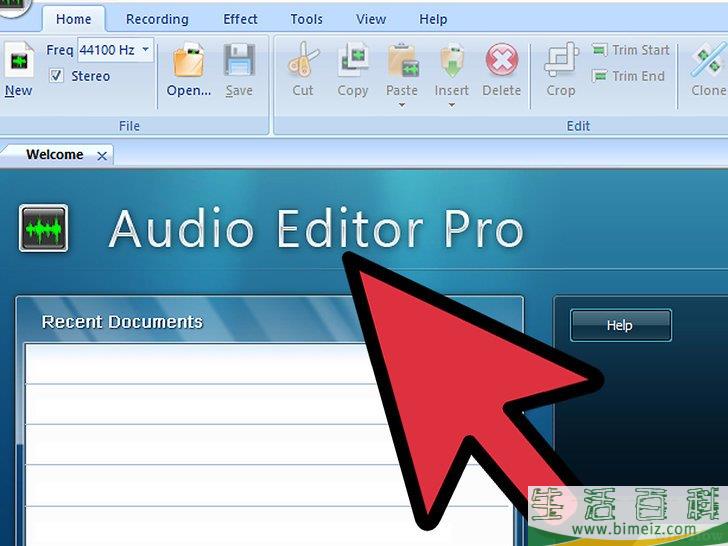This screenshot has height=546, width=728.
Task: Delete selection with the red X icon
Action: (502, 59)
